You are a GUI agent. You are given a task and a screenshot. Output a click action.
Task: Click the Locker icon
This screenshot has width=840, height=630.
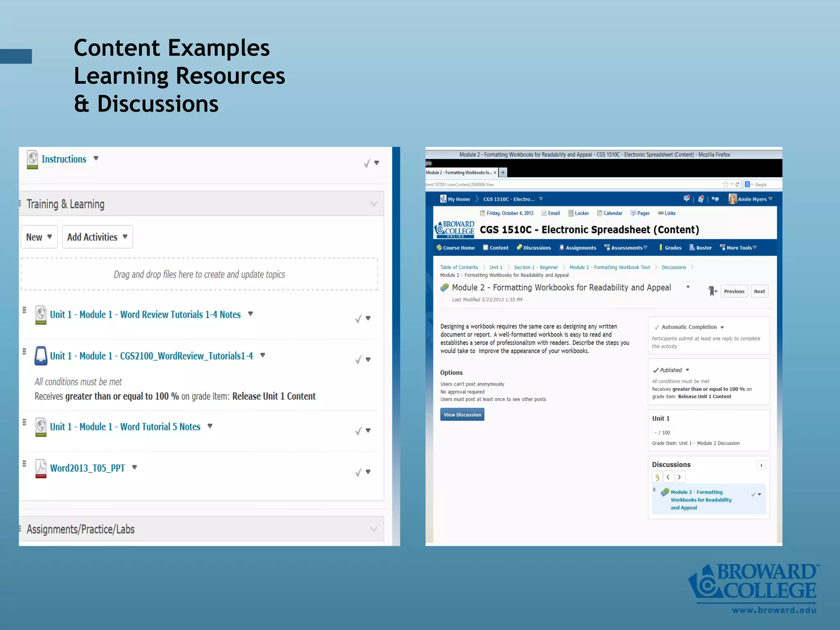571,213
